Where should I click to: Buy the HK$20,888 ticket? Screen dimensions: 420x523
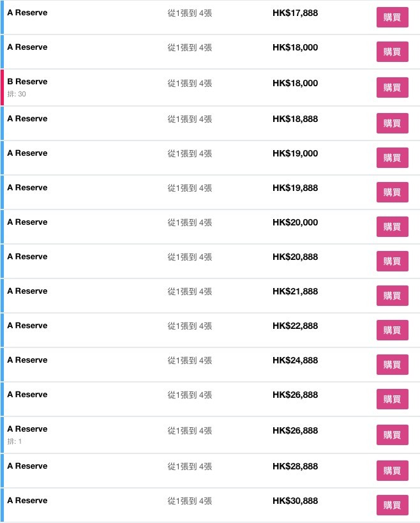[x=392, y=261]
